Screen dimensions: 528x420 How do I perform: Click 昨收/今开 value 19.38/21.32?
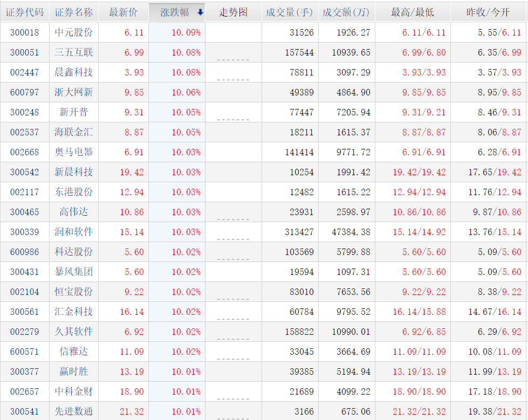pyautogui.click(x=495, y=411)
